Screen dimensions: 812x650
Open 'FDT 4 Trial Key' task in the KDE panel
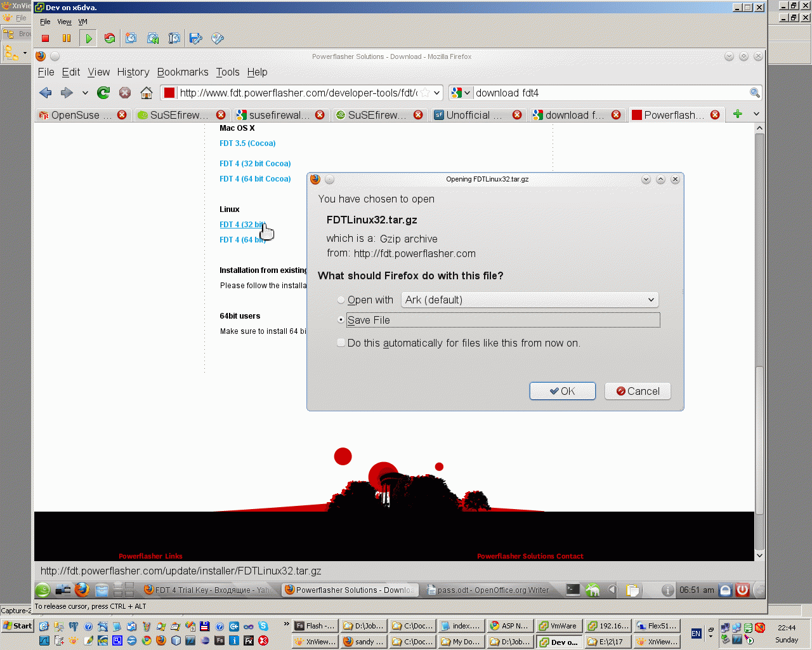209,590
